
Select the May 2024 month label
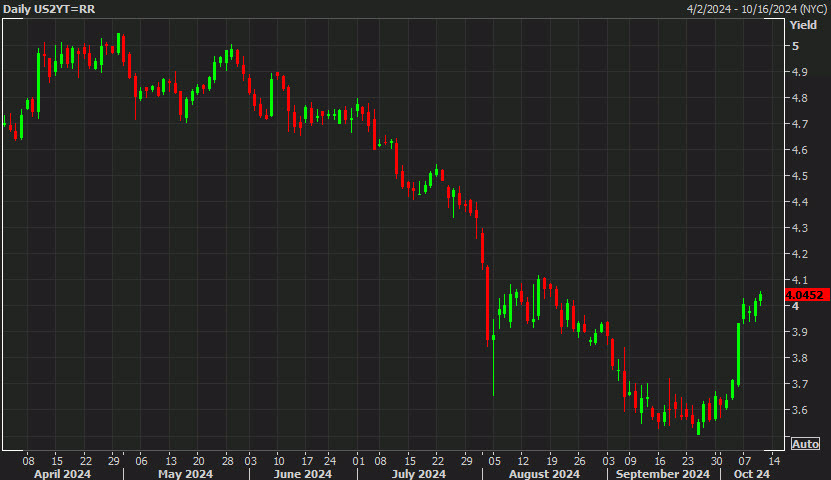pyautogui.click(x=185, y=474)
